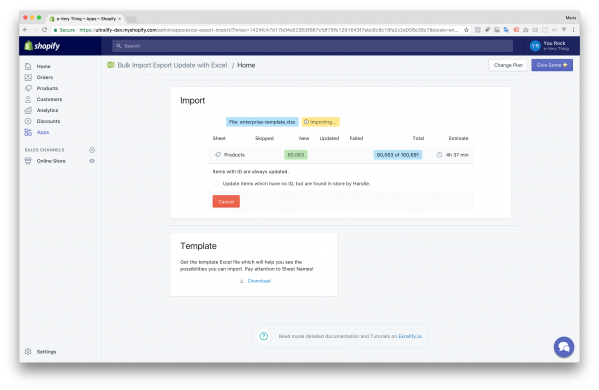Click the browser back arrow
Screen dimensions: 599x390
(x=25, y=30)
